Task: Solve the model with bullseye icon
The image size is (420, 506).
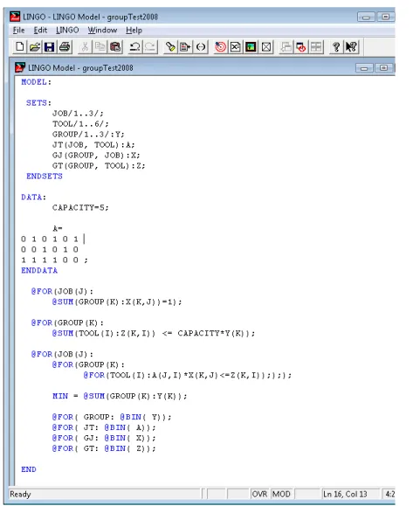Action: tap(220, 47)
